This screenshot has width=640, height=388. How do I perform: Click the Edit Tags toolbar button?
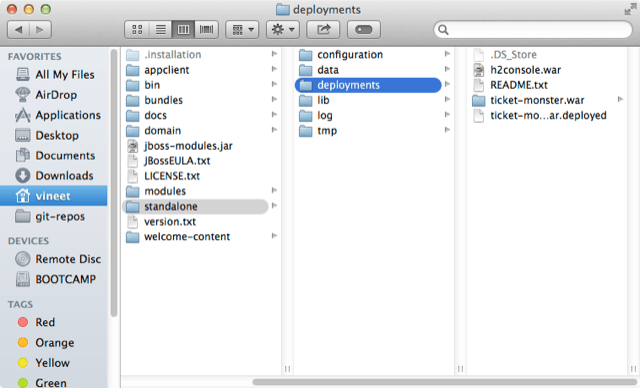click(x=364, y=30)
